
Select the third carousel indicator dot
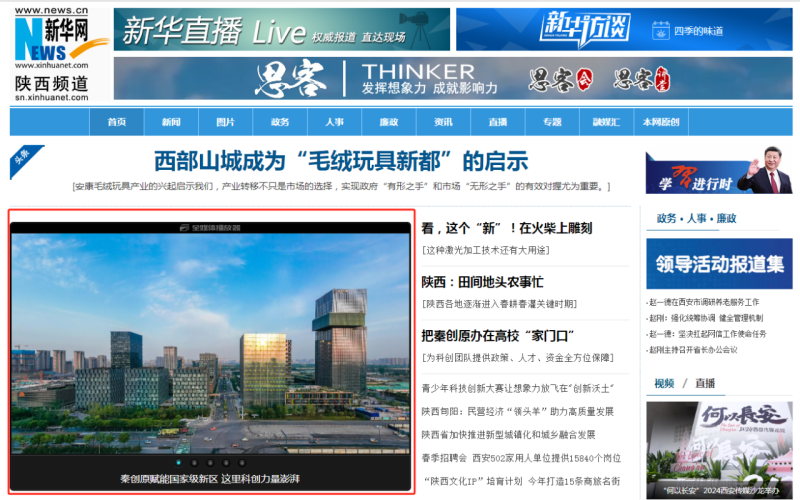(210, 463)
